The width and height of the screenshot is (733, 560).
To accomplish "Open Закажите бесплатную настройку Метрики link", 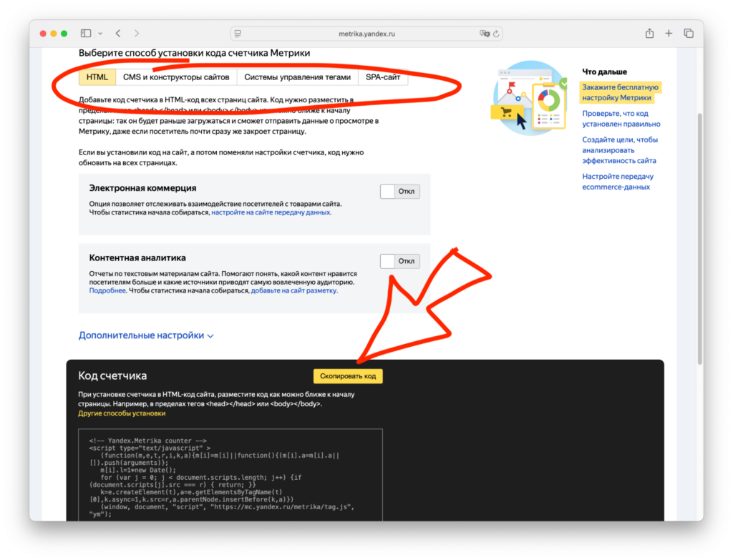I will point(620,92).
